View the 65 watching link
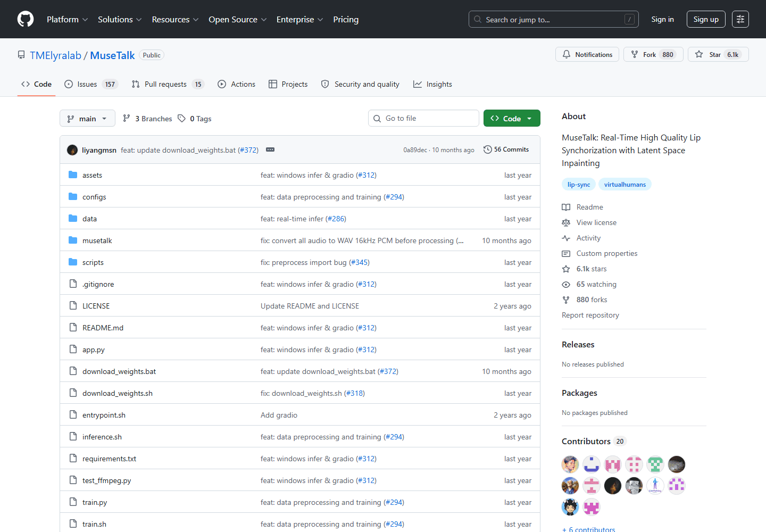Screen dimensions: 766x532 (x=589, y=284)
